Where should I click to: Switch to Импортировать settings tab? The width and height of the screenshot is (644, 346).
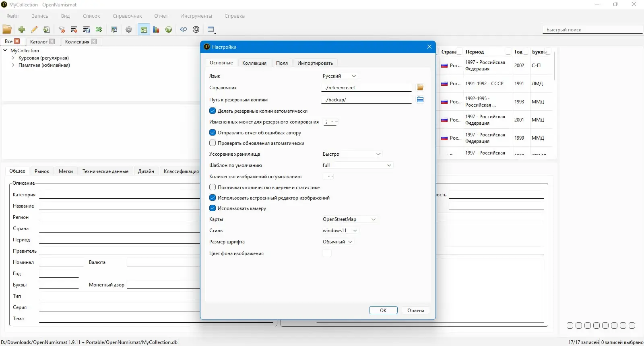(315, 63)
